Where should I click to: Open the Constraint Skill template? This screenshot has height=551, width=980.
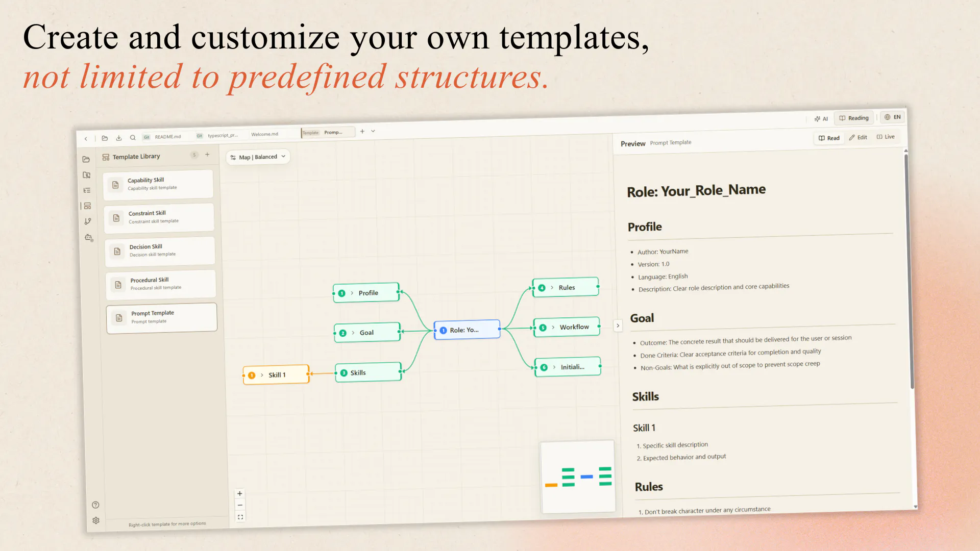pyautogui.click(x=159, y=217)
